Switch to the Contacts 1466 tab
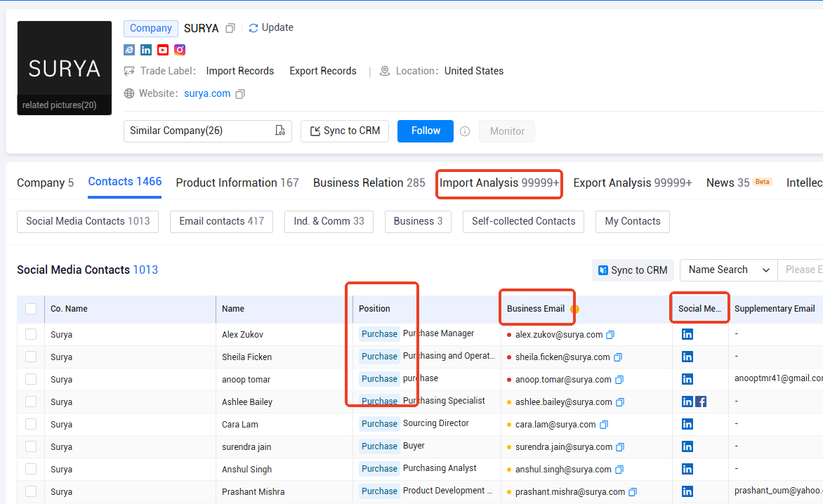 click(124, 182)
